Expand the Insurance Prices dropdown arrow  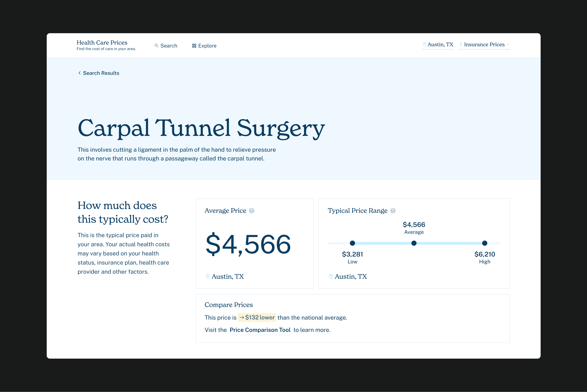click(x=508, y=44)
